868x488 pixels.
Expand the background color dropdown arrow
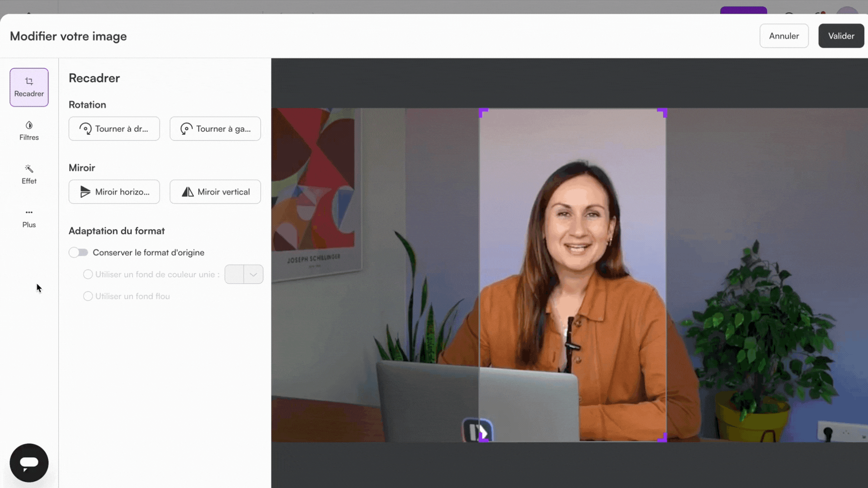point(253,274)
